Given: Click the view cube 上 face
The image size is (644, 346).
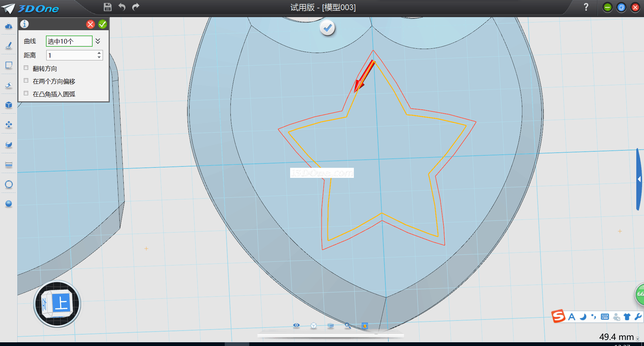Looking at the screenshot, I should pos(61,303).
